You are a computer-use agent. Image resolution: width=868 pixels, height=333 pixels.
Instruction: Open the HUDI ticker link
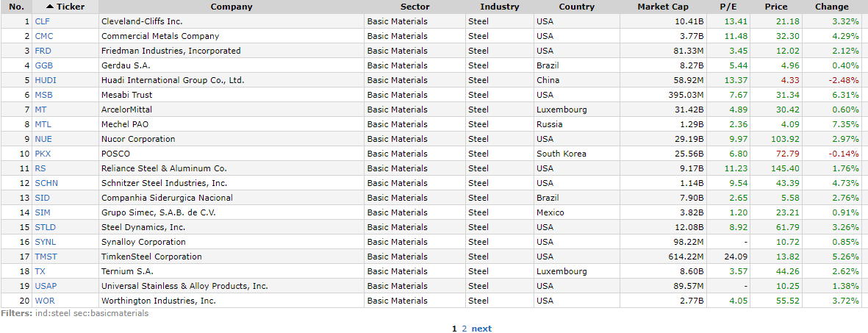click(45, 80)
